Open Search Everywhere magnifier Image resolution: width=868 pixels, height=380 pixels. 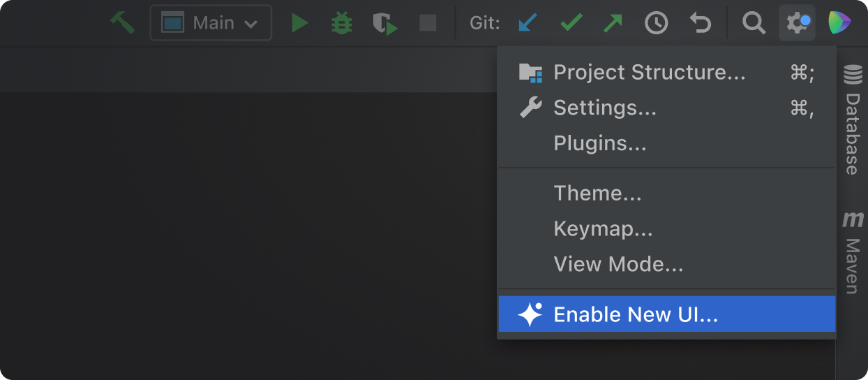754,23
